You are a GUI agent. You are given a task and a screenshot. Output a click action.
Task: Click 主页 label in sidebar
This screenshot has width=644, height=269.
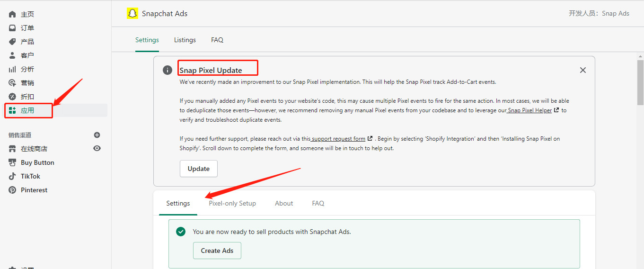(x=27, y=14)
